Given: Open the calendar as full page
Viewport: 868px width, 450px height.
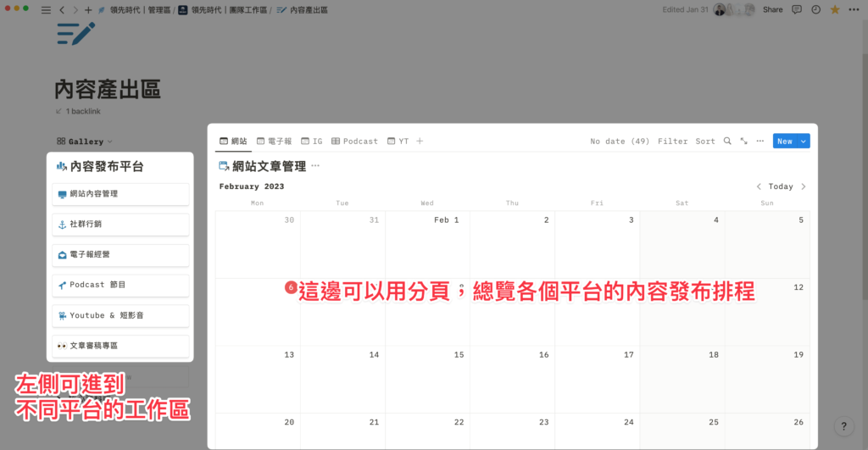Looking at the screenshot, I should [744, 142].
